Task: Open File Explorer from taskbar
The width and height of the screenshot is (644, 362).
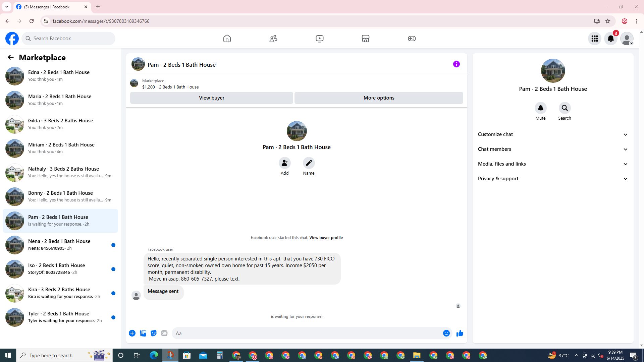Action: pyautogui.click(x=417, y=355)
